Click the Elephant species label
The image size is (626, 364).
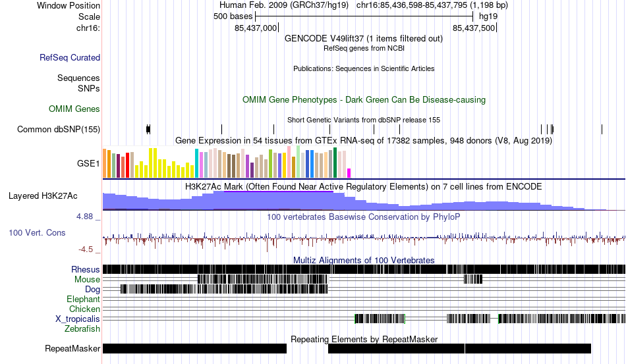(83, 299)
